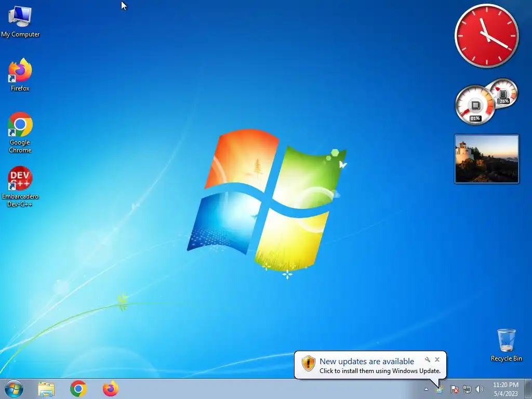The width and height of the screenshot is (532, 399).
Task: Close the Windows Update notification balloon
Action: point(437,360)
